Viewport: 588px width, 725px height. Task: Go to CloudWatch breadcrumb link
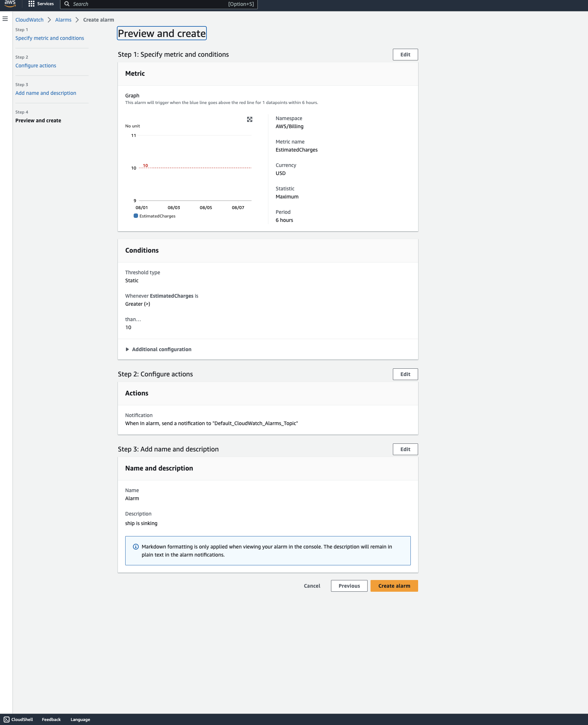(29, 20)
